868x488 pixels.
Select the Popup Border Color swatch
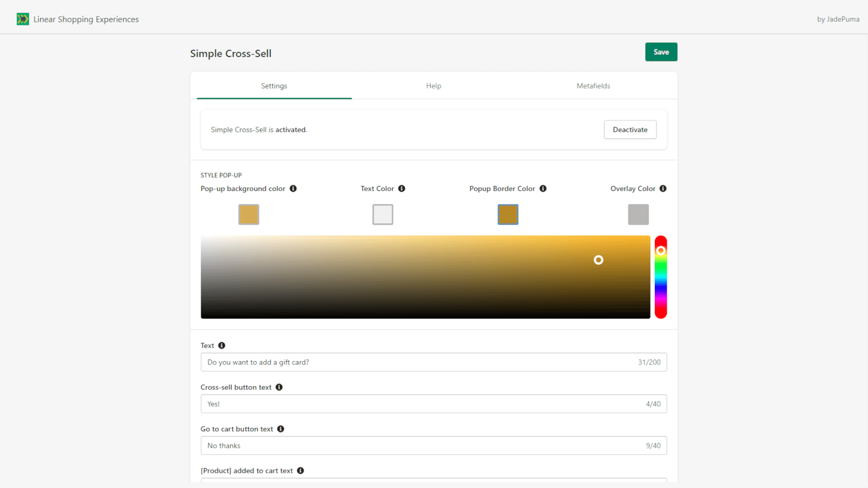tap(508, 214)
